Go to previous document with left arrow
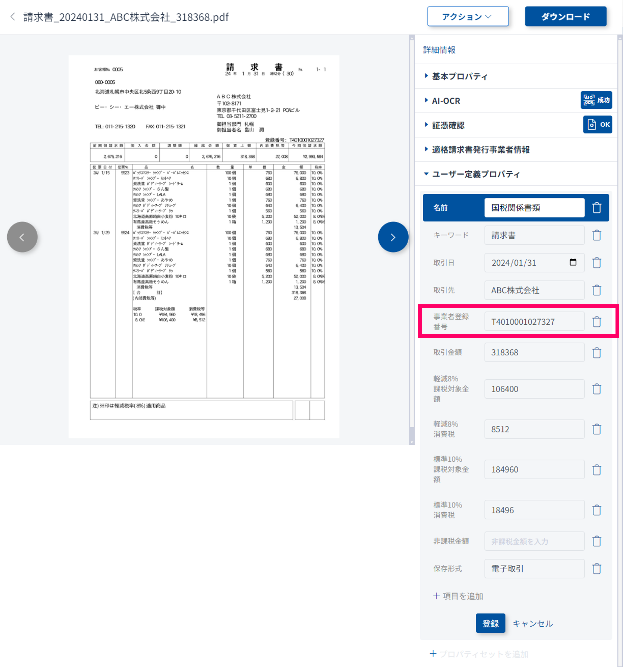 pos(22,237)
